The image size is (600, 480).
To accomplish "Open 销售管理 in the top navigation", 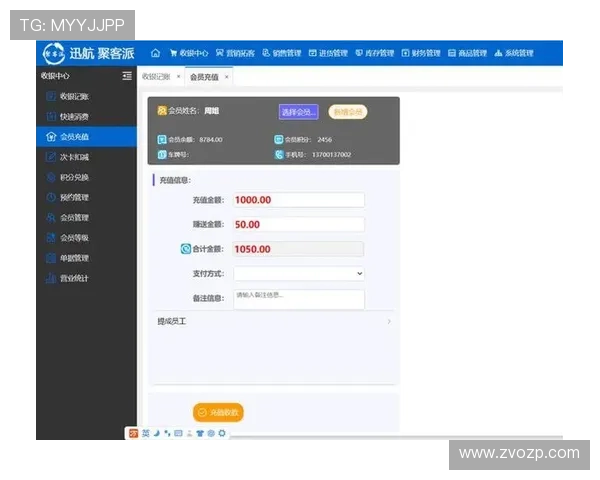I will 282,53.
